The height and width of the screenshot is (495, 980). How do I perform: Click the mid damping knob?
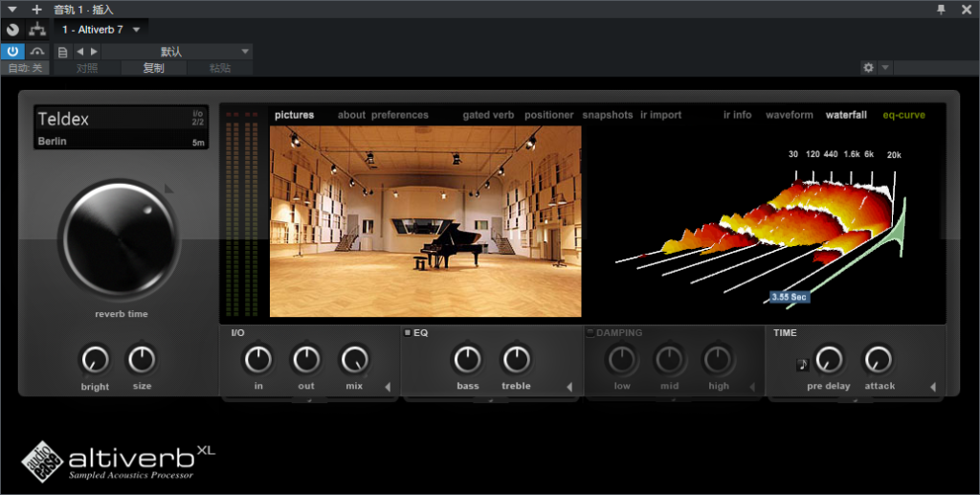(x=669, y=359)
